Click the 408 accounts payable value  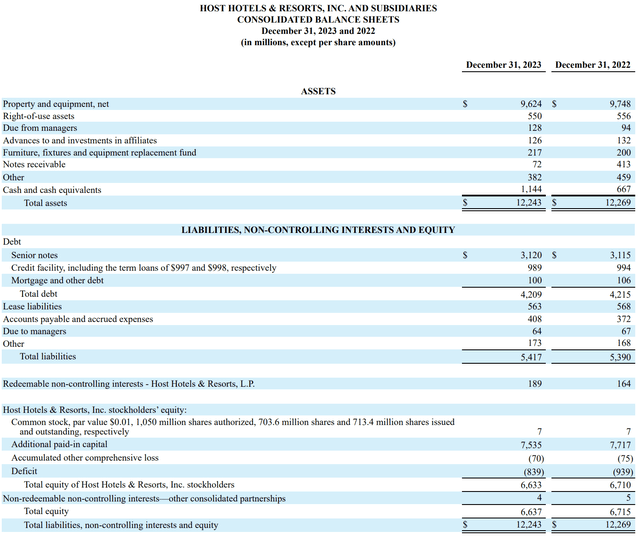[x=535, y=319]
